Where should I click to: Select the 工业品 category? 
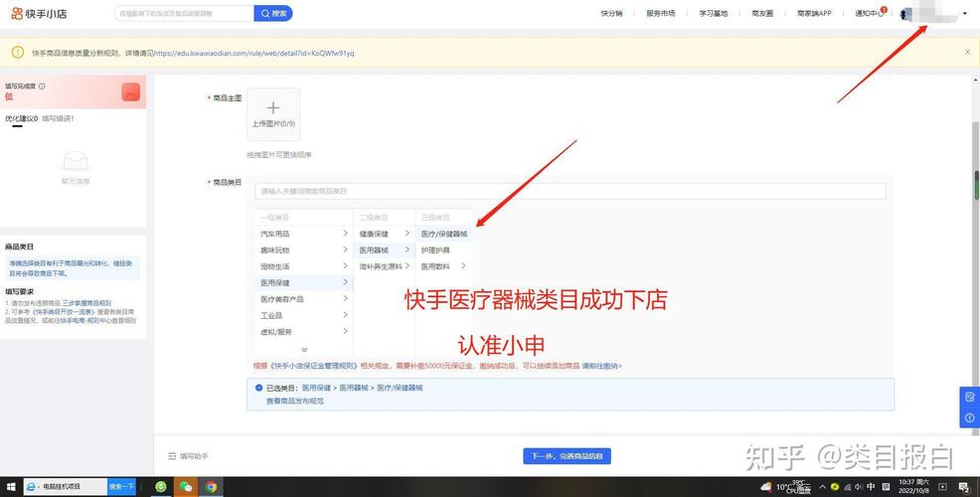(x=271, y=315)
